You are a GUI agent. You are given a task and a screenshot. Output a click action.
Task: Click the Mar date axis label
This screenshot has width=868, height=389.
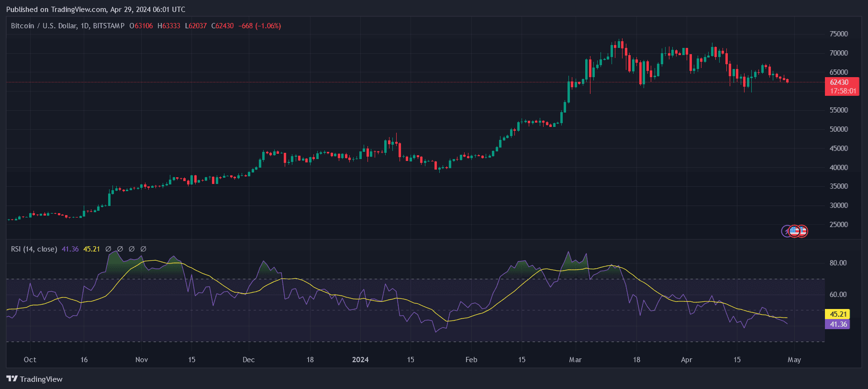[x=576, y=360]
